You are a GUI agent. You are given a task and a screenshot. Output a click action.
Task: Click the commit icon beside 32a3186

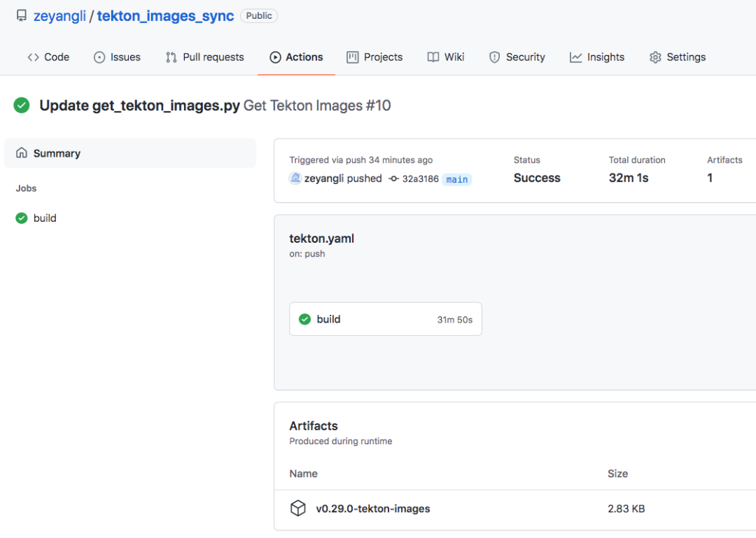(394, 179)
